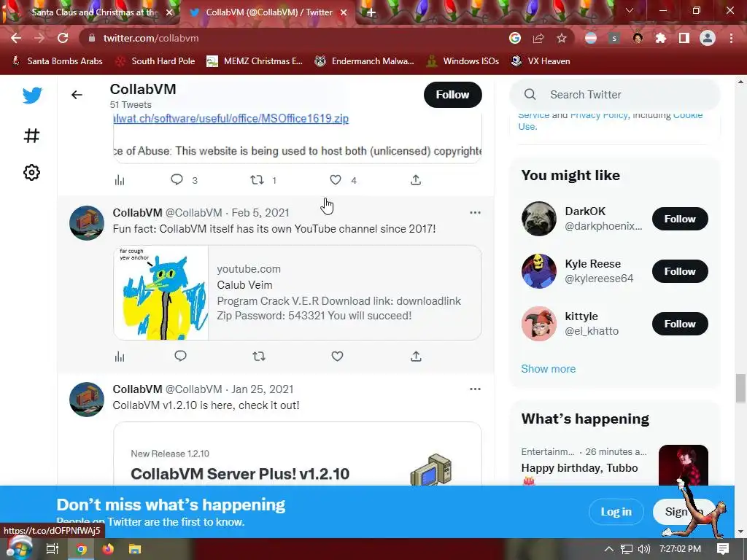Image resolution: width=747 pixels, height=560 pixels.
Task: Click the address bar URL
Action: (x=151, y=38)
